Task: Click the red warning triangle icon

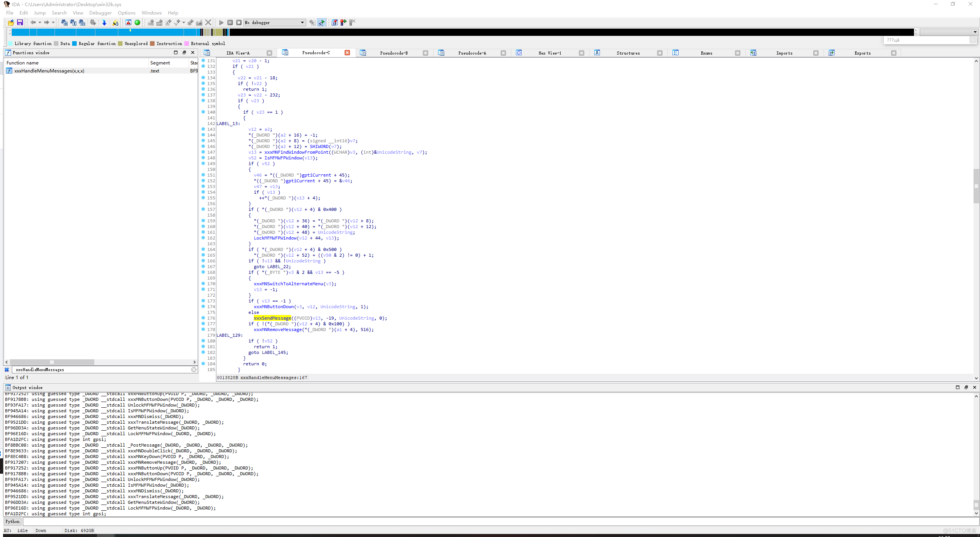Action: pos(129,23)
